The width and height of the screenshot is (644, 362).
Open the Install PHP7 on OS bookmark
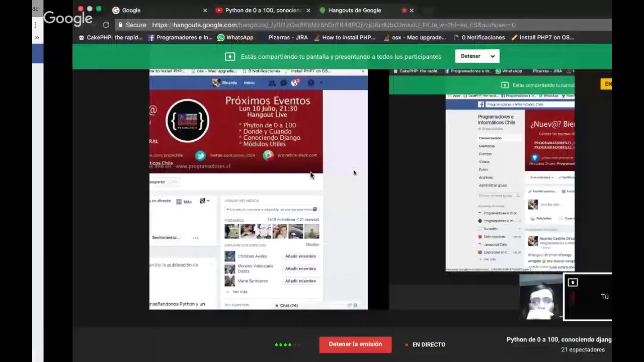click(542, 37)
